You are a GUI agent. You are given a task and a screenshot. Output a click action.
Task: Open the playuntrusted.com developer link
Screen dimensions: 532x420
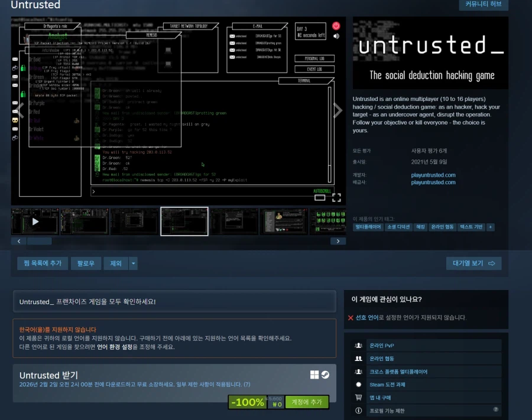(433, 175)
